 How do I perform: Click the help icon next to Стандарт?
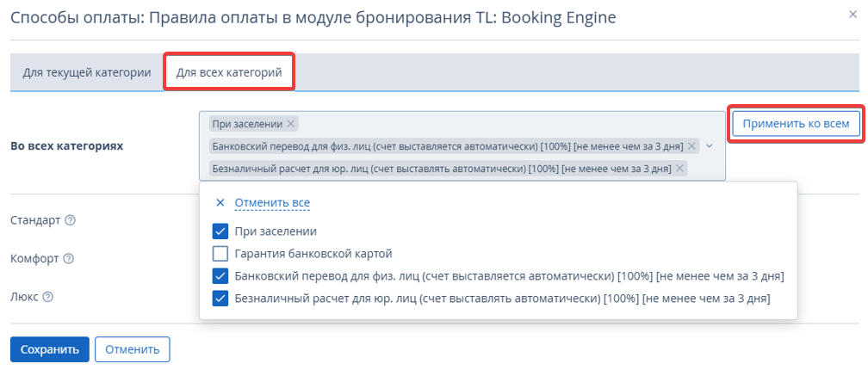(x=70, y=220)
